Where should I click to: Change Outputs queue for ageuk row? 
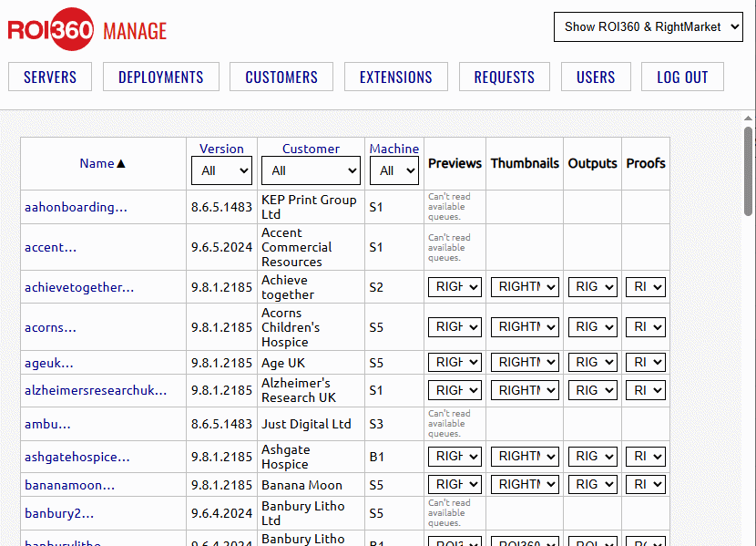point(592,362)
